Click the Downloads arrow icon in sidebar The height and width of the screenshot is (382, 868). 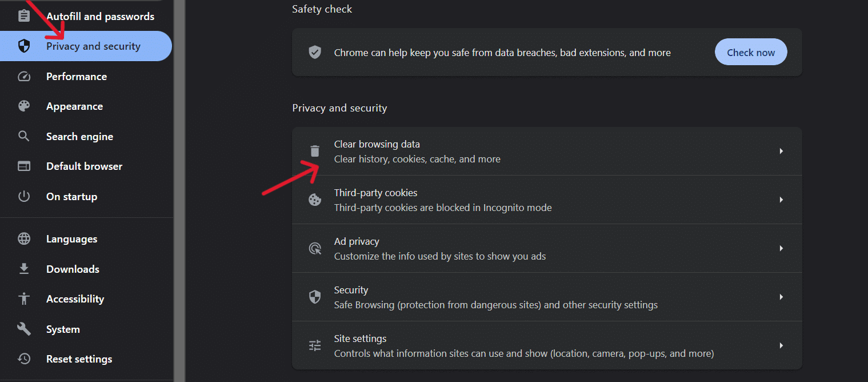click(24, 269)
